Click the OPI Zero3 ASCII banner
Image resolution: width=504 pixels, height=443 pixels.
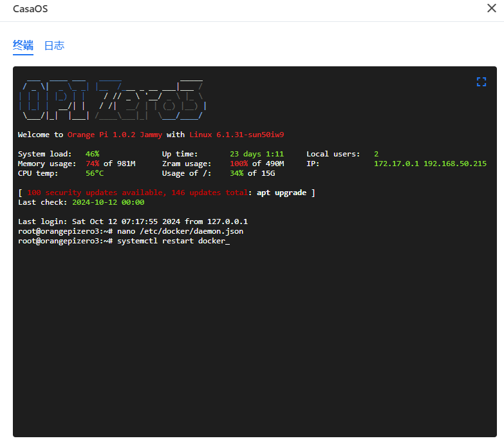click(113, 100)
